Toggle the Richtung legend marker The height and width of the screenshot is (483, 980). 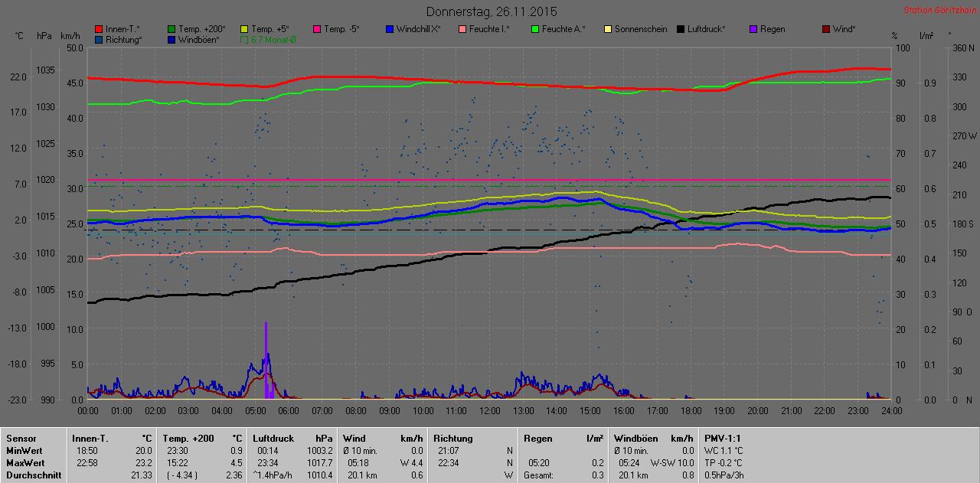[99, 39]
